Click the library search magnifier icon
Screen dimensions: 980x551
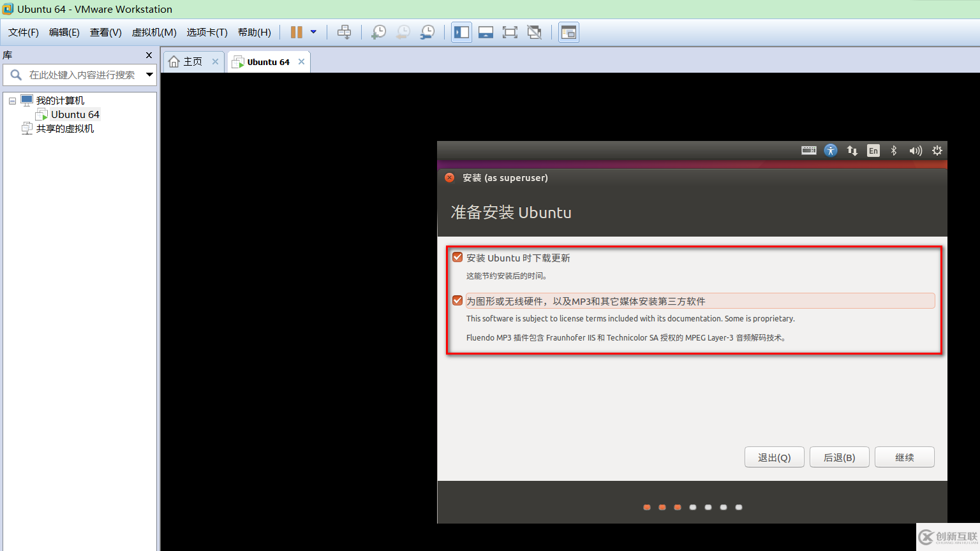coord(16,75)
